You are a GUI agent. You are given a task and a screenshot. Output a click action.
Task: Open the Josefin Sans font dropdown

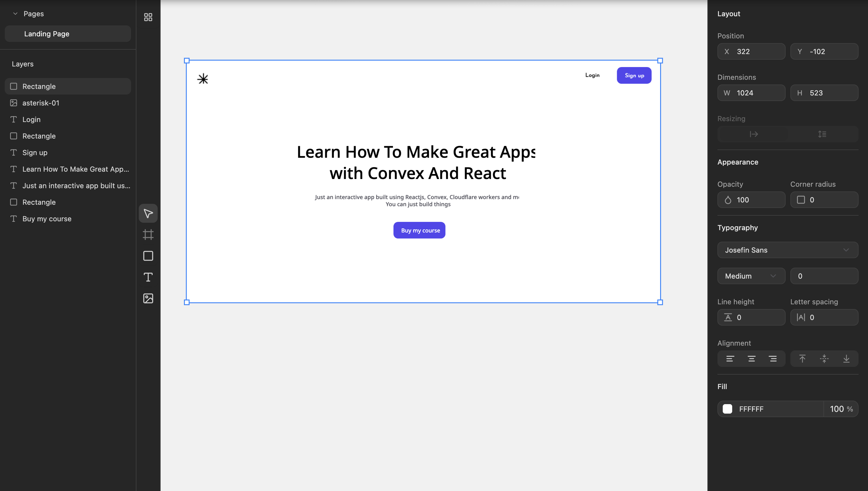click(787, 250)
